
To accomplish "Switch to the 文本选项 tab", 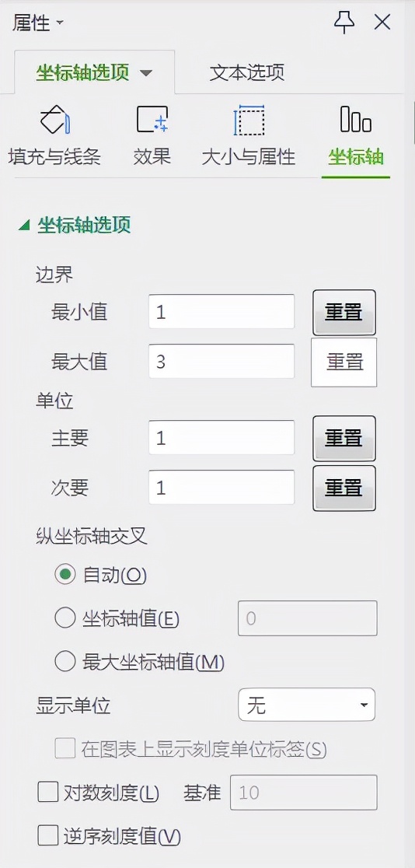I will 247,72.
